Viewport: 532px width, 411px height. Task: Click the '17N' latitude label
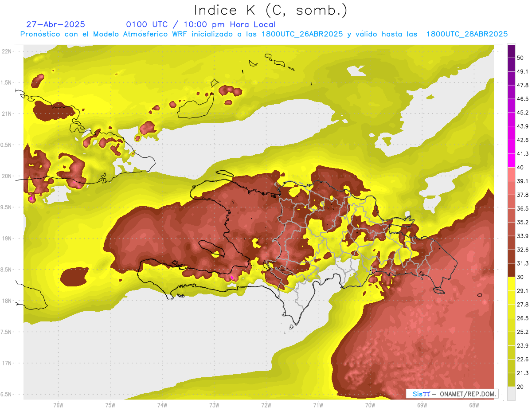(7, 363)
